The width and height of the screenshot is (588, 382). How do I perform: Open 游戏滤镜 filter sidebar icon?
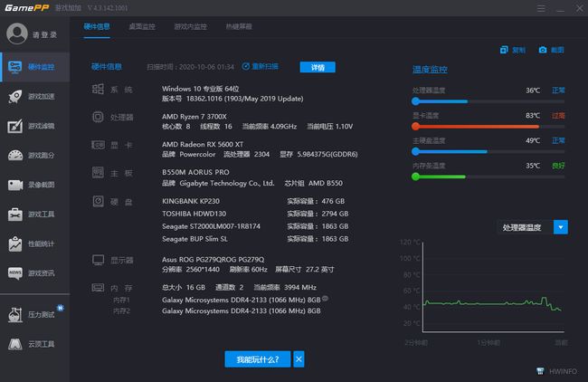coord(15,126)
